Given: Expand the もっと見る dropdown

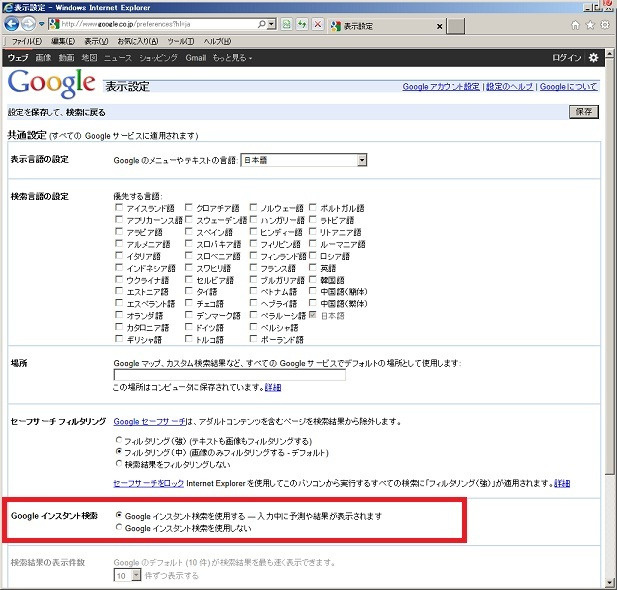Looking at the screenshot, I should pos(232,58).
